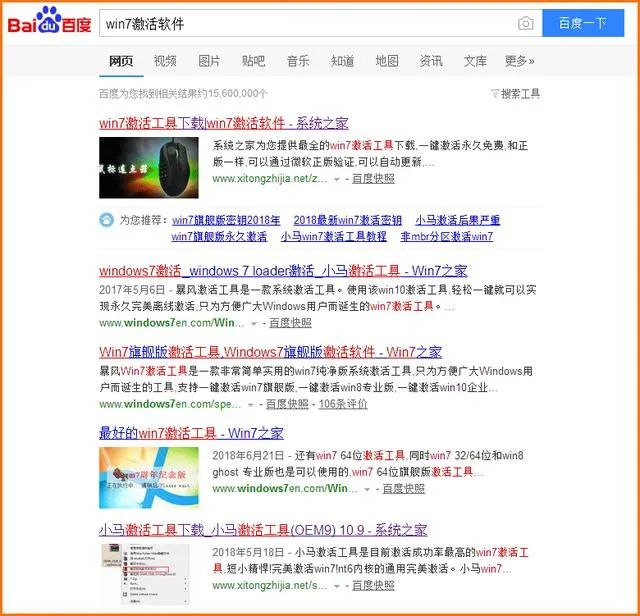The height and width of the screenshot is (616, 640).
Task: Open camera image search icon
Action: pyautogui.click(x=525, y=23)
